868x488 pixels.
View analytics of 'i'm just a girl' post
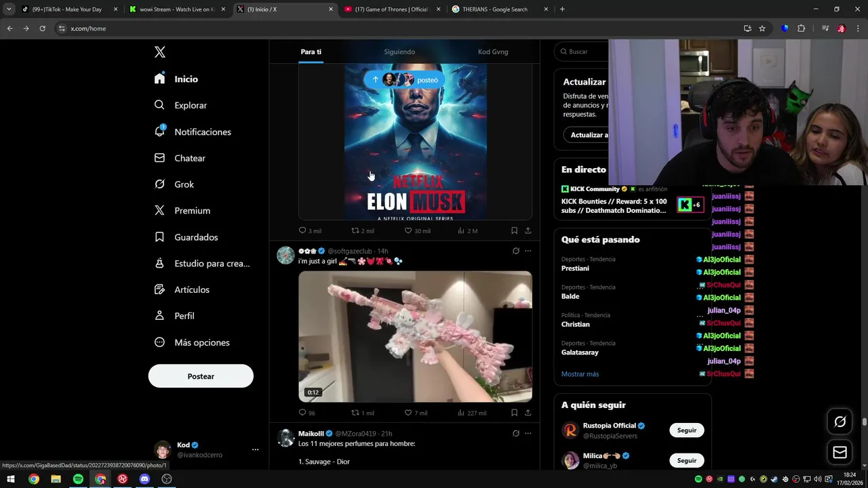coord(472,413)
